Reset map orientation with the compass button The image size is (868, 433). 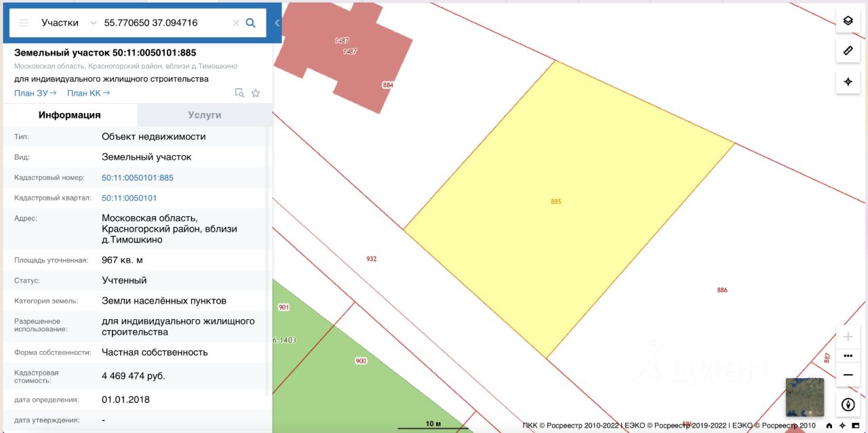pos(848,405)
